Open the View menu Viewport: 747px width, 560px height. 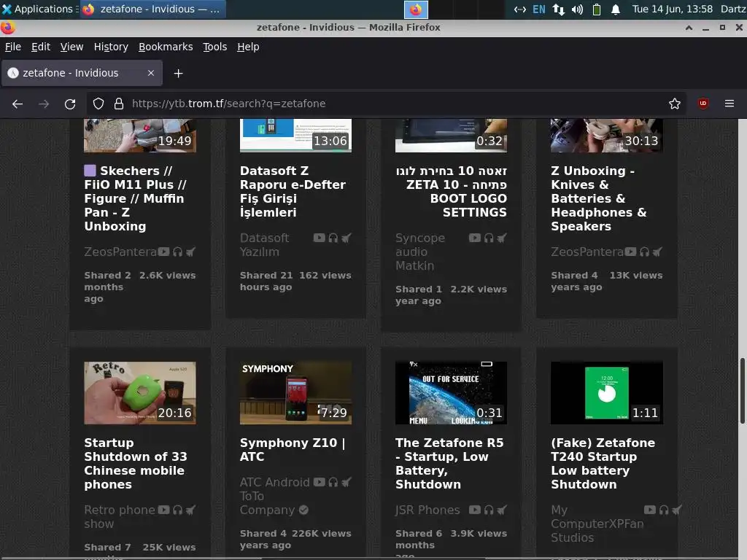(71, 47)
